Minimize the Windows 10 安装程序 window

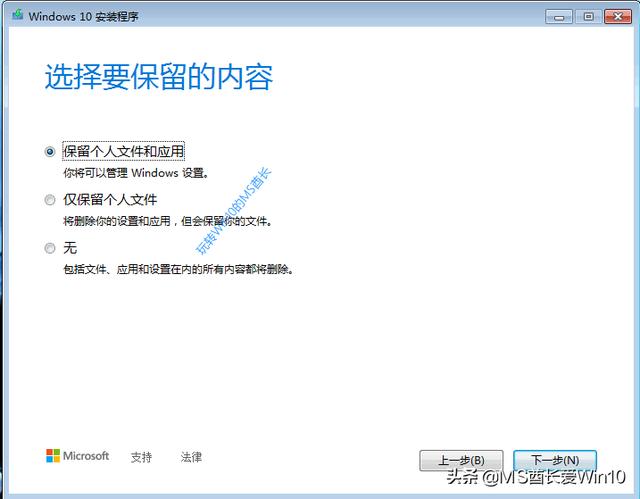click(x=559, y=17)
